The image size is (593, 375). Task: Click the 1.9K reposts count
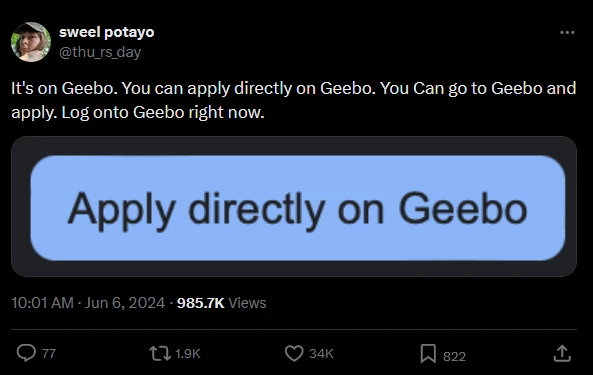tap(188, 354)
